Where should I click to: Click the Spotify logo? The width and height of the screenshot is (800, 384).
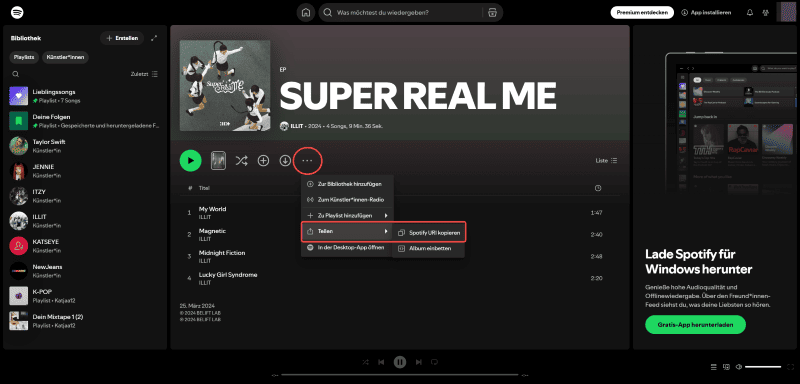(x=17, y=12)
